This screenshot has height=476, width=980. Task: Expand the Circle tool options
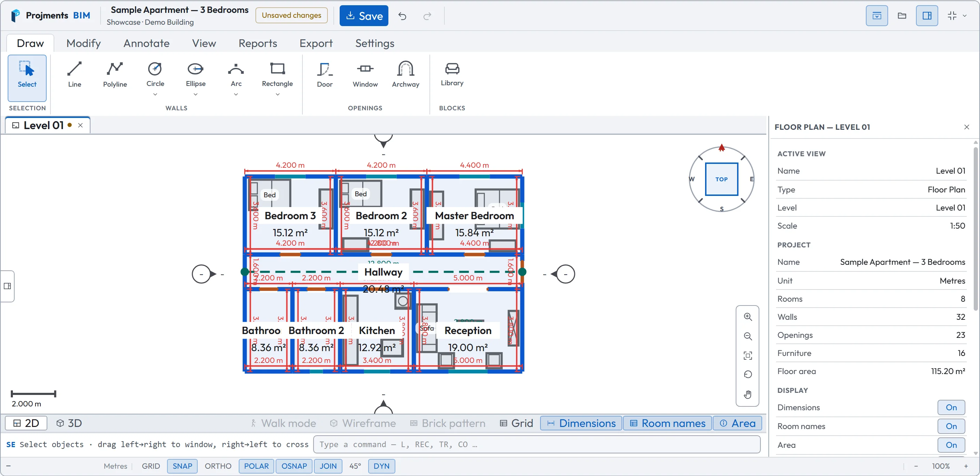tap(155, 94)
